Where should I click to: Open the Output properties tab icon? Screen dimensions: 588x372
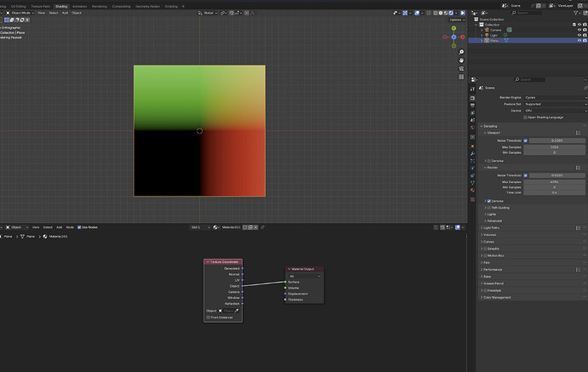(x=472, y=106)
